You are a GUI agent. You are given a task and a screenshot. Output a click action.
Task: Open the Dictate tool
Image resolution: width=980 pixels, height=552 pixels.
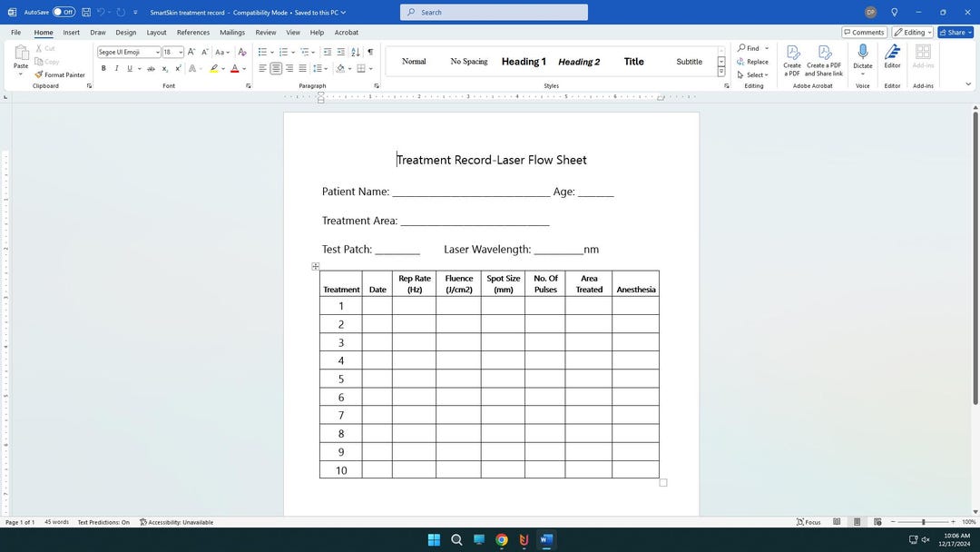862,57
